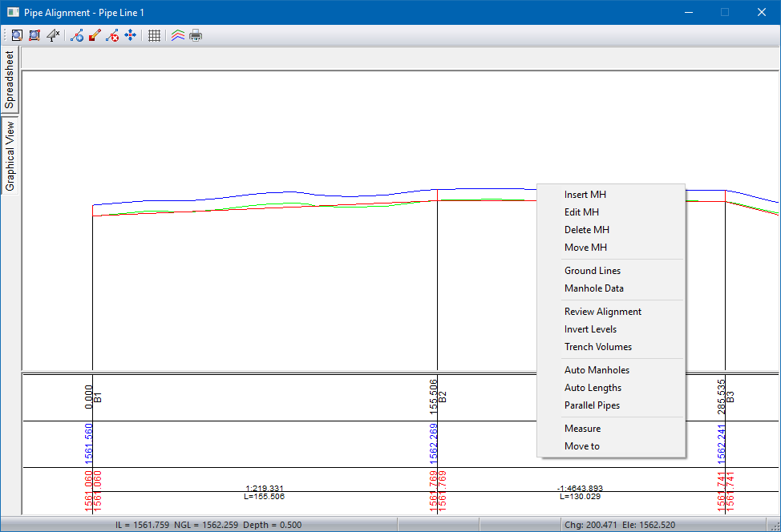This screenshot has width=781, height=532.
Task: Click the B2 manhole label
Action: [443, 397]
